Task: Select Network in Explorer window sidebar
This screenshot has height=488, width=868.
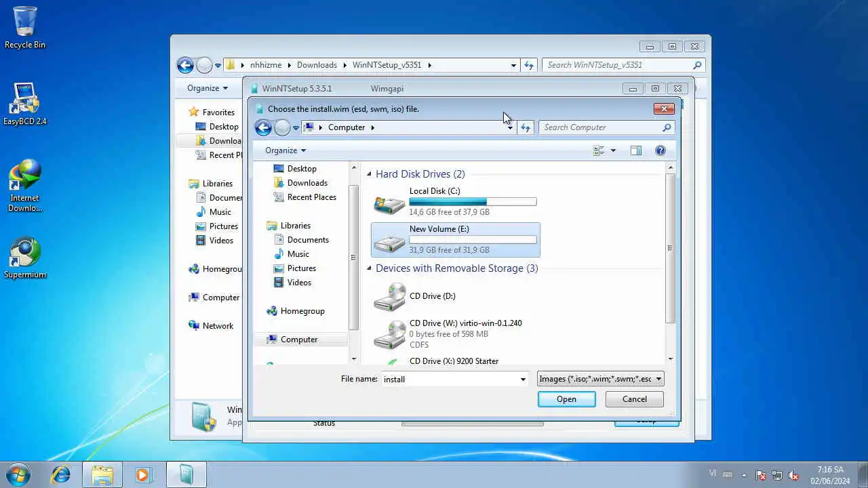Action: (218, 326)
